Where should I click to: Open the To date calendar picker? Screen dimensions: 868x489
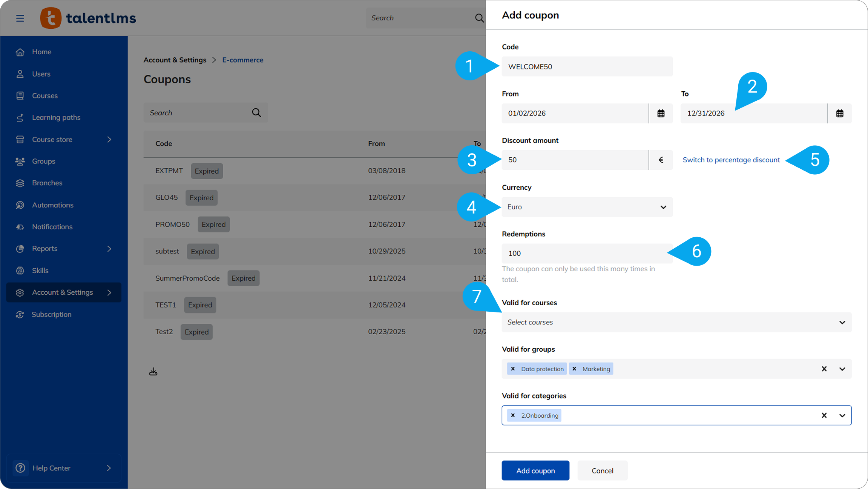coord(839,113)
